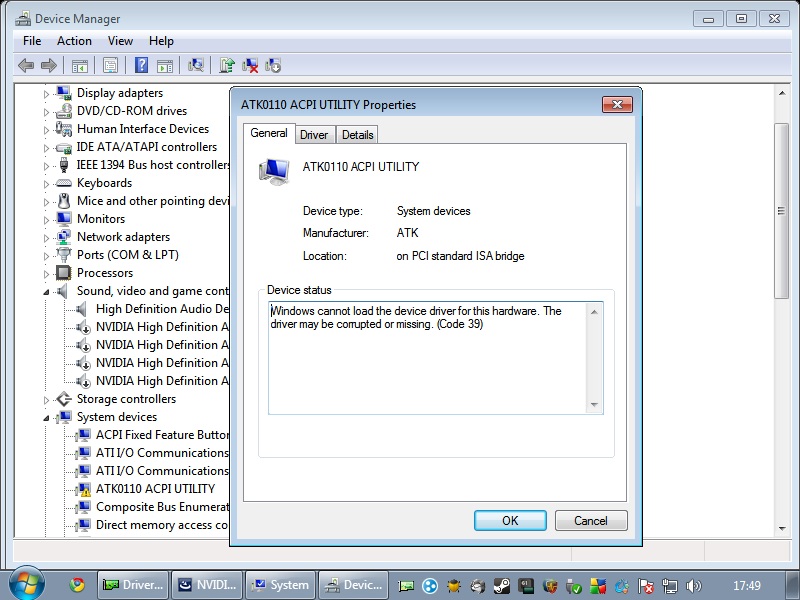Expand the Processors node
The image size is (800, 600).
tap(46, 274)
